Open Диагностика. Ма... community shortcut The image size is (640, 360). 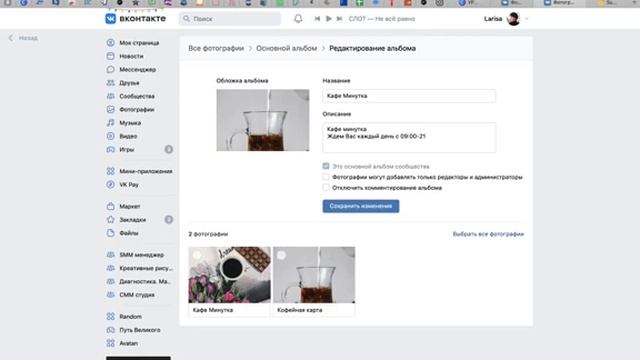click(139, 282)
